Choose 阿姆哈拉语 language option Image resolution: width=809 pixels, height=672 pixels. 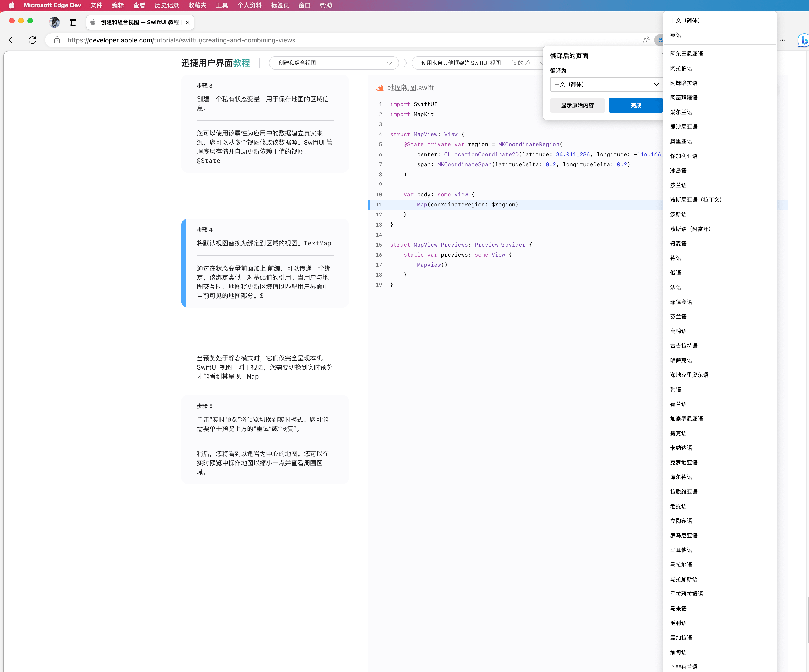point(720,83)
